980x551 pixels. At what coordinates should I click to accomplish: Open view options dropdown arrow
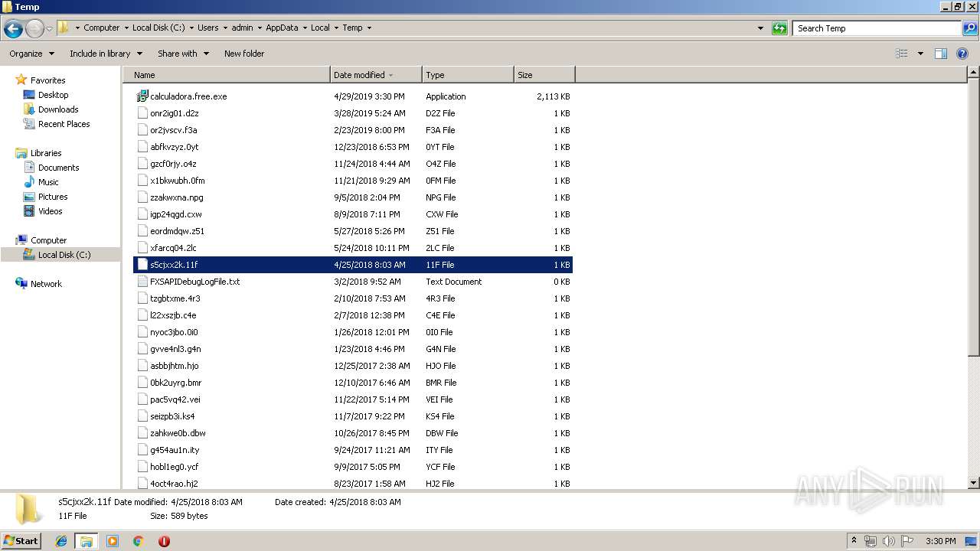point(920,54)
